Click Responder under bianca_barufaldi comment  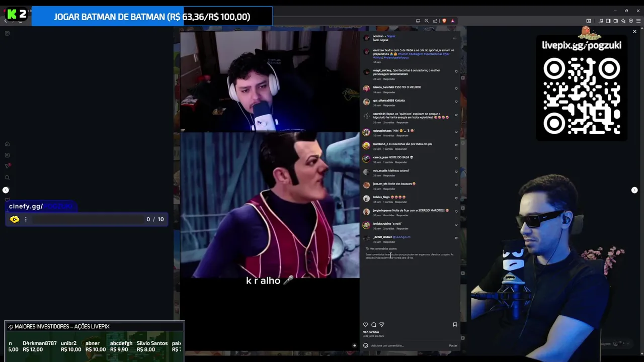pyautogui.click(x=389, y=93)
